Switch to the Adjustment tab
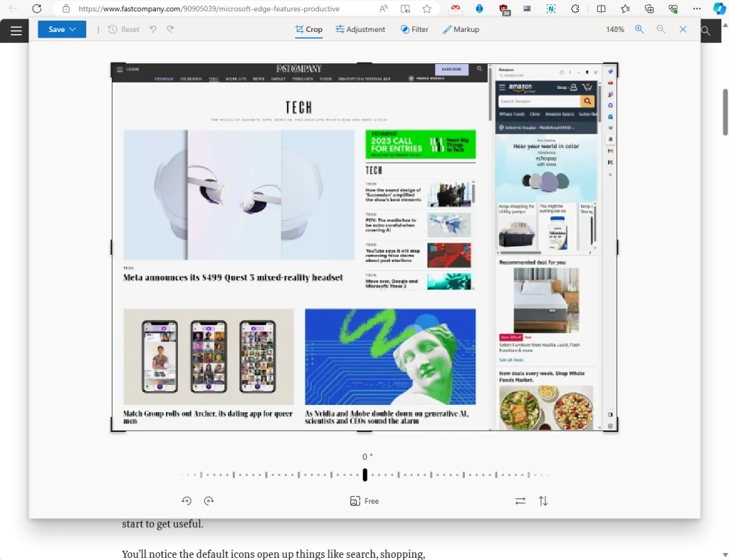This screenshot has height=560, width=729. [x=360, y=29]
